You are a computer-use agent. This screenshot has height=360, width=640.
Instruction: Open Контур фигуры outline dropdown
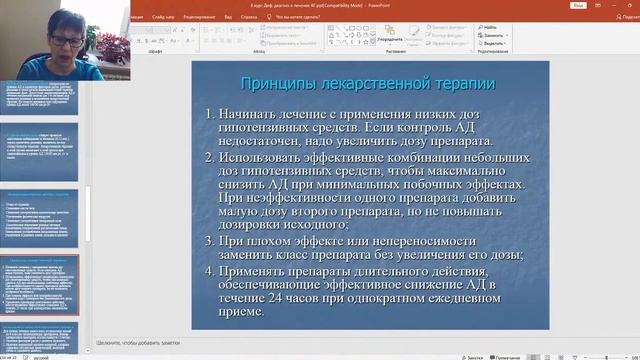[445, 36]
